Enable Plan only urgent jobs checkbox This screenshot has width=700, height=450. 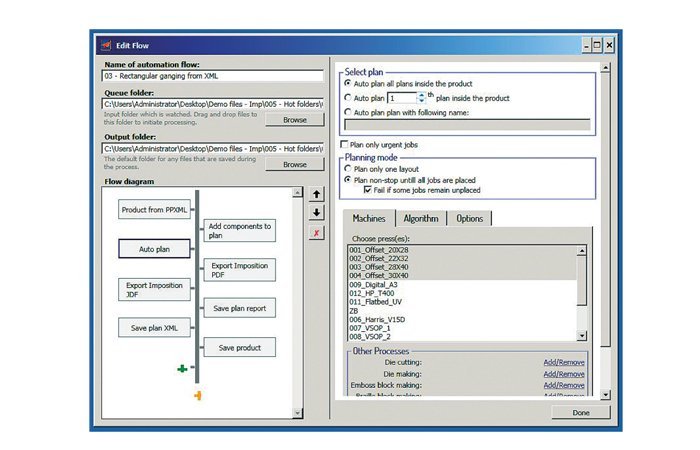[x=344, y=144]
